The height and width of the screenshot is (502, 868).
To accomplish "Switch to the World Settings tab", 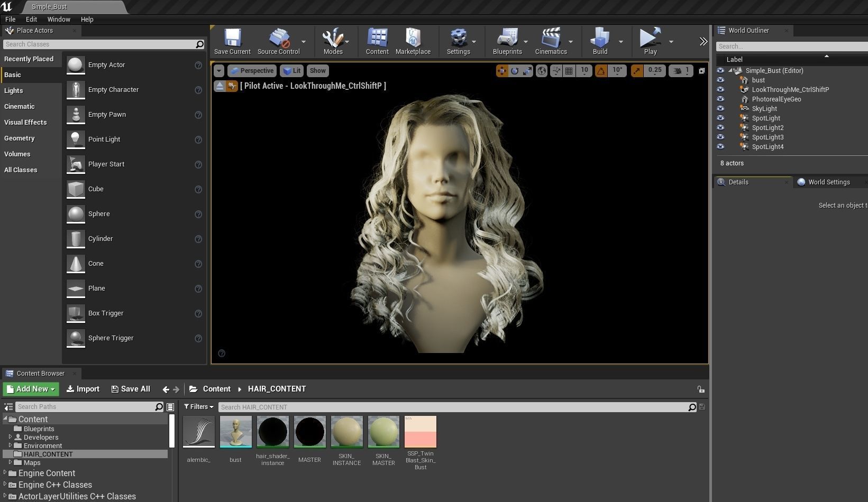I will pos(829,182).
